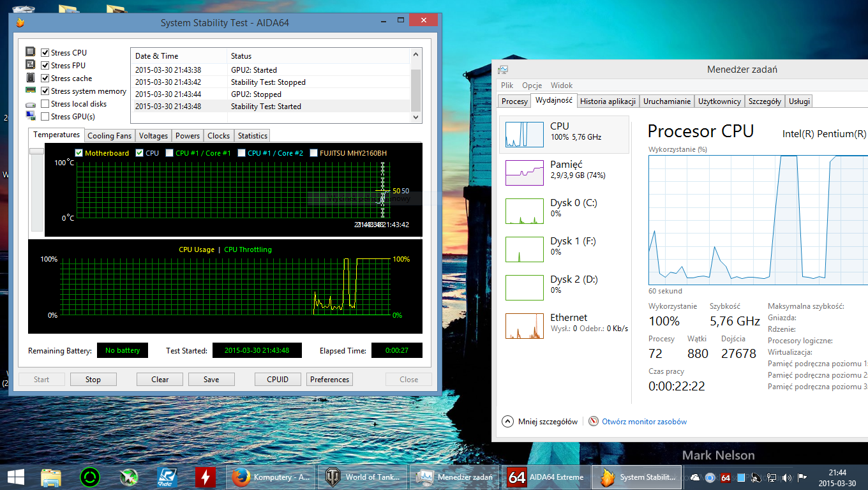Open Resource Monitor icon in Task Manager
This screenshot has width=868, height=490.
click(594, 422)
